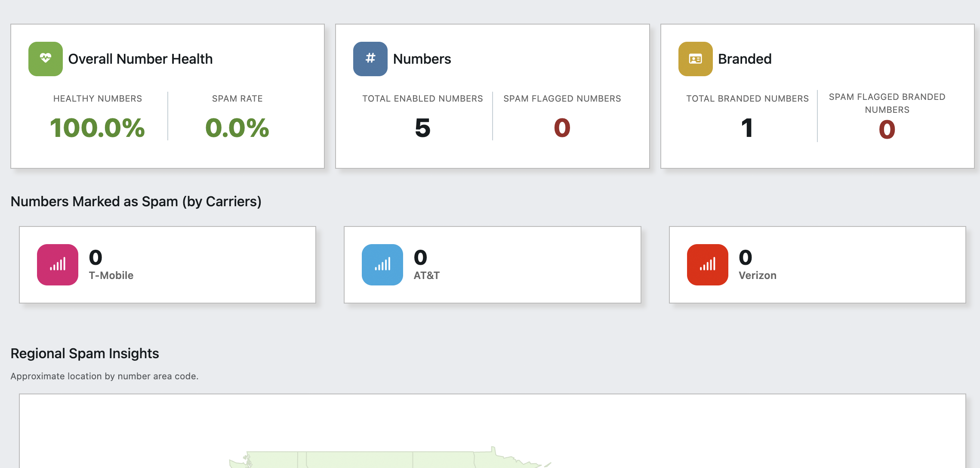The height and width of the screenshot is (468, 980).
Task: Click the Verizon spam count 0
Action: pos(745,257)
